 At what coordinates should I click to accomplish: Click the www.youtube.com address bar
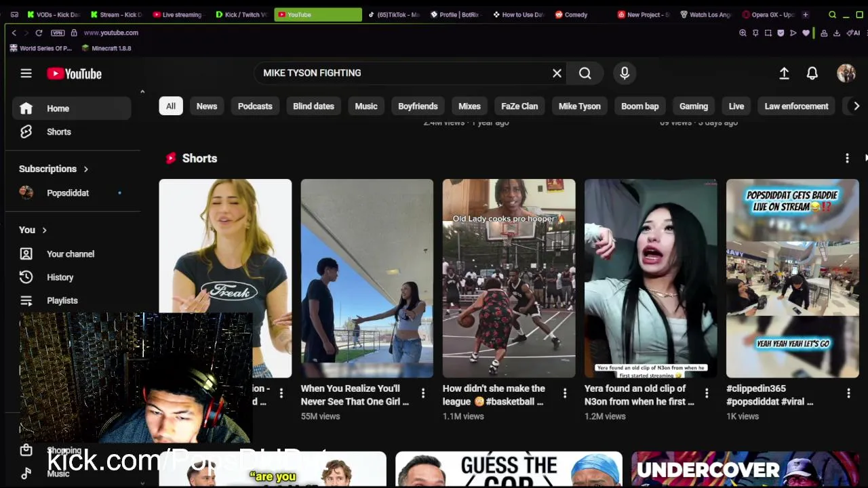pos(111,33)
